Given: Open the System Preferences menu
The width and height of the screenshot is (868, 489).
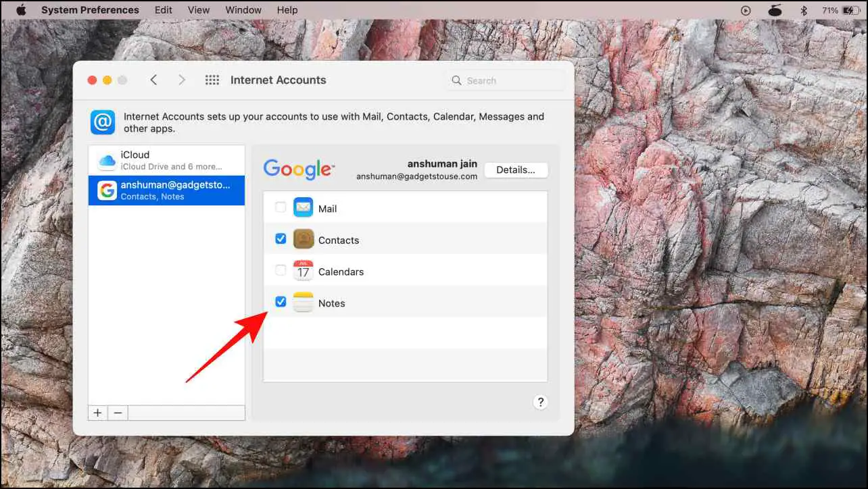Looking at the screenshot, I should pyautogui.click(x=90, y=10).
